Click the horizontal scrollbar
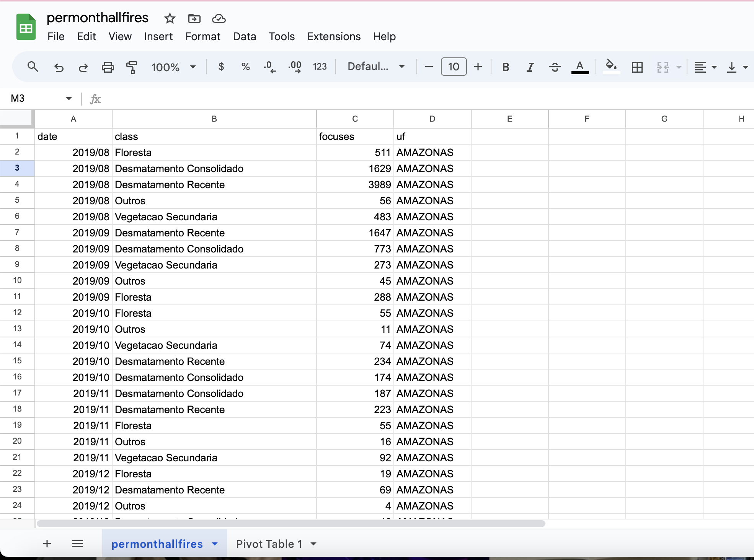Image resolution: width=754 pixels, height=560 pixels. click(291, 523)
